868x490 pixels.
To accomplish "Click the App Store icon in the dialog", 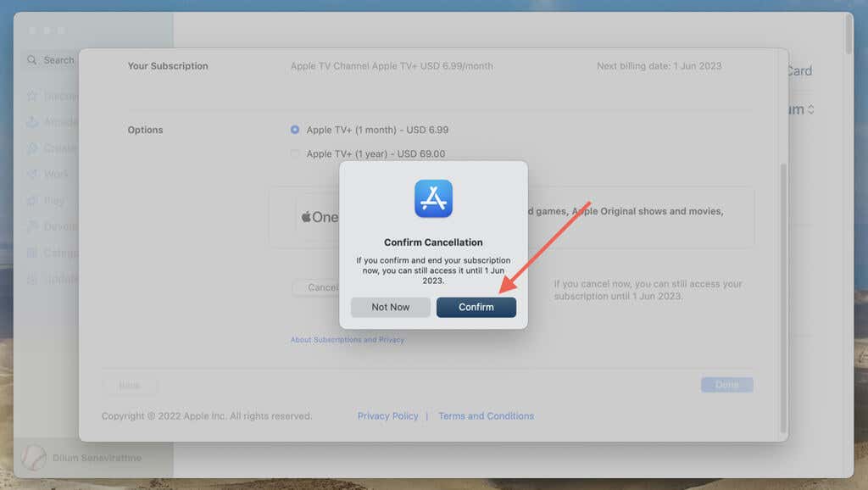I will (433, 199).
